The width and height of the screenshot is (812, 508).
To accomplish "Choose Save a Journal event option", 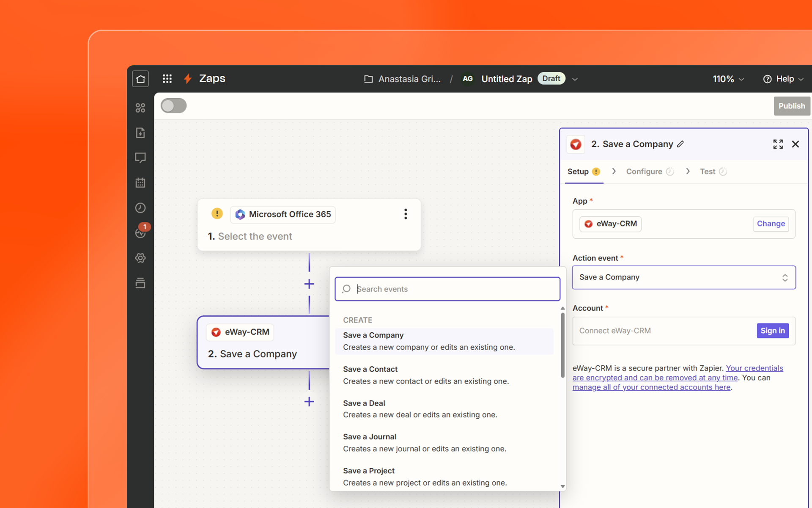I will tap(444, 443).
